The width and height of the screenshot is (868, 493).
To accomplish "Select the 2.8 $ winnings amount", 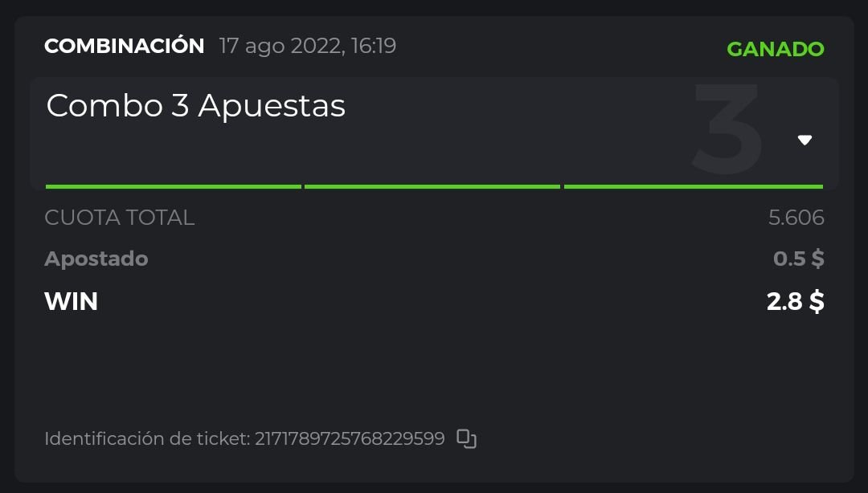I will (795, 302).
